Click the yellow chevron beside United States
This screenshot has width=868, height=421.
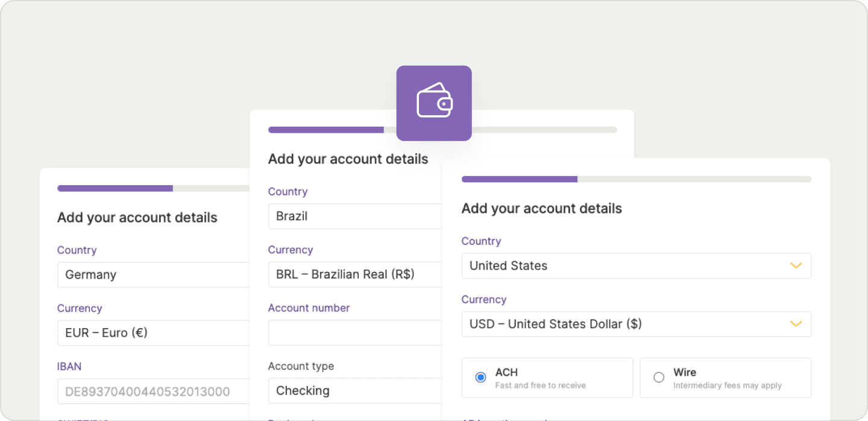pyautogui.click(x=796, y=265)
